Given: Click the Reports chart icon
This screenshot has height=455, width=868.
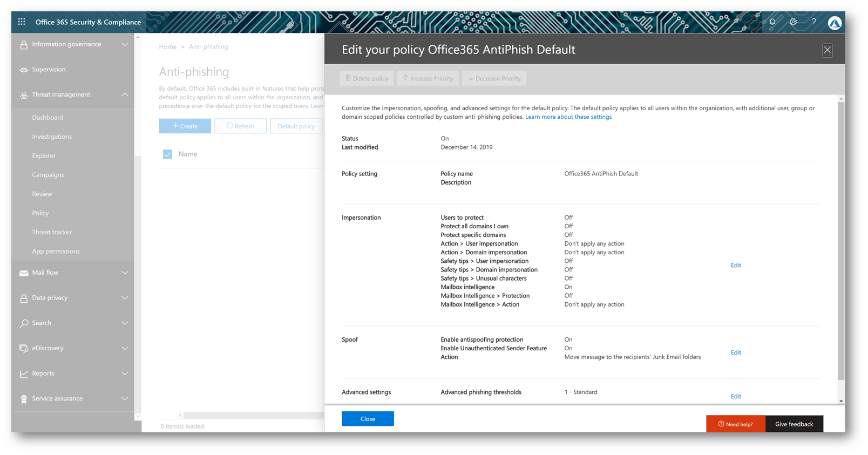Looking at the screenshot, I should pos(24,373).
